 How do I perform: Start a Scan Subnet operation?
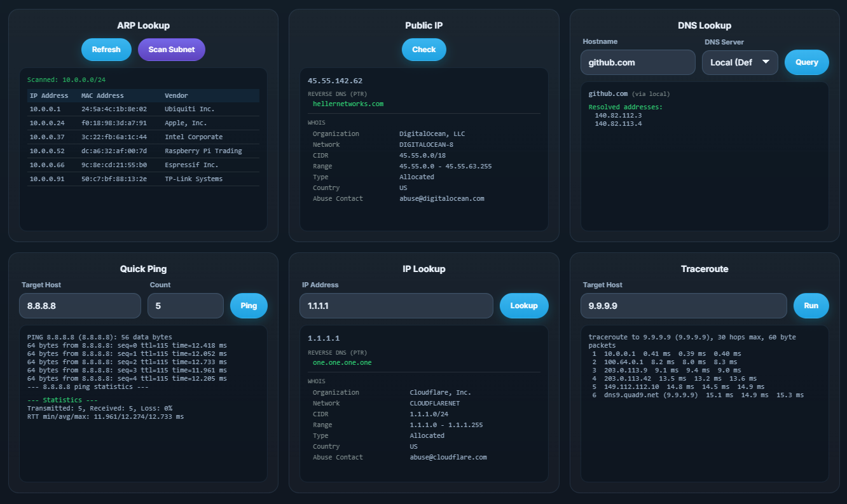point(172,50)
